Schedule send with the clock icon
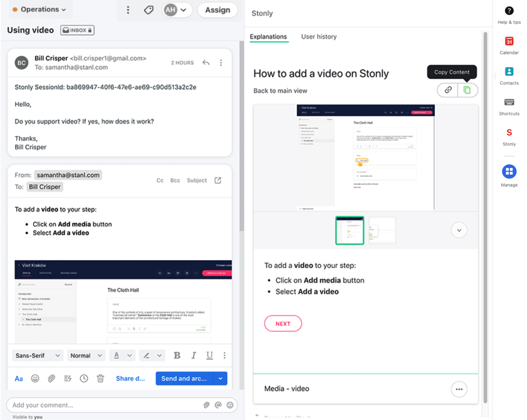The height and width of the screenshot is (420, 527). click(84, 378)
